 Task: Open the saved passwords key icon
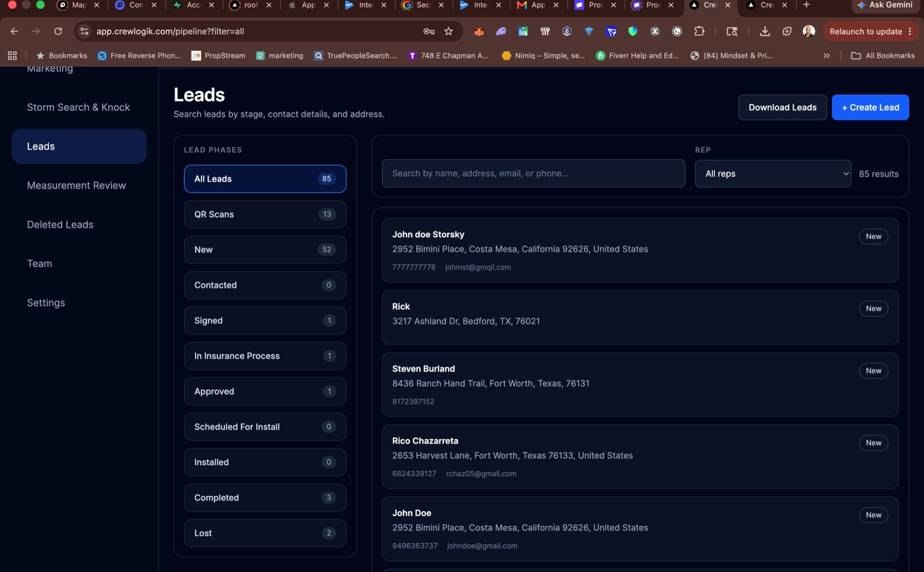click(429, 31)
